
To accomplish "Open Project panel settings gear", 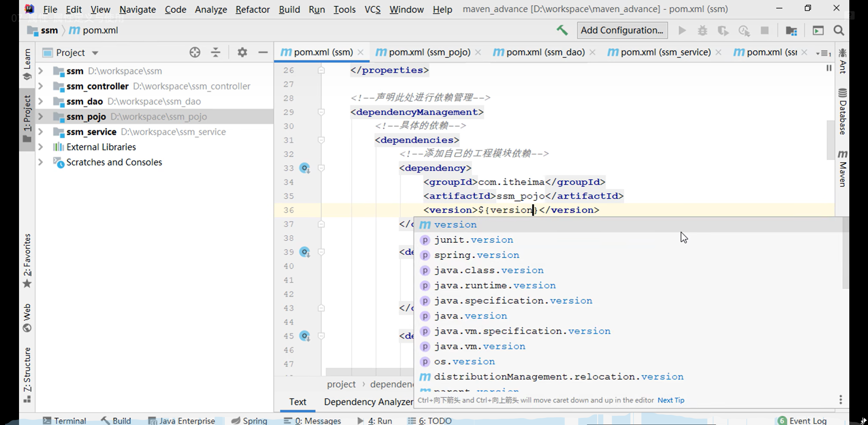I will coord(242,52).
